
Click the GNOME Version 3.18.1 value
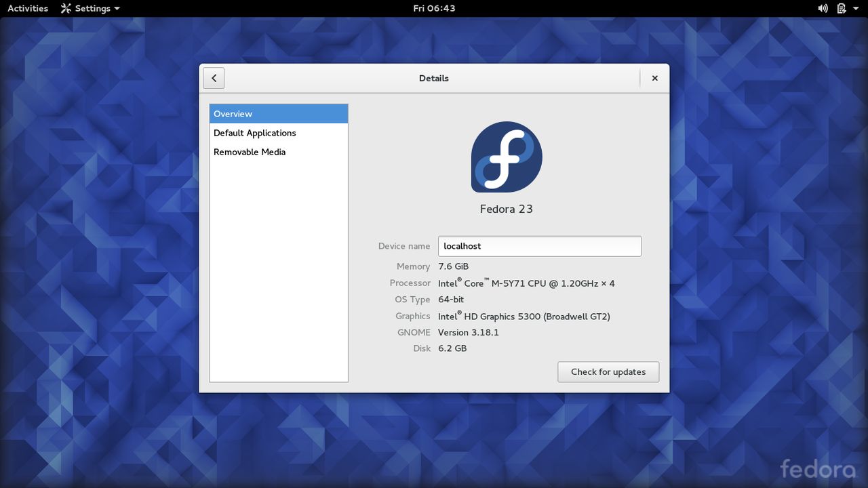(x=469, y=332)
